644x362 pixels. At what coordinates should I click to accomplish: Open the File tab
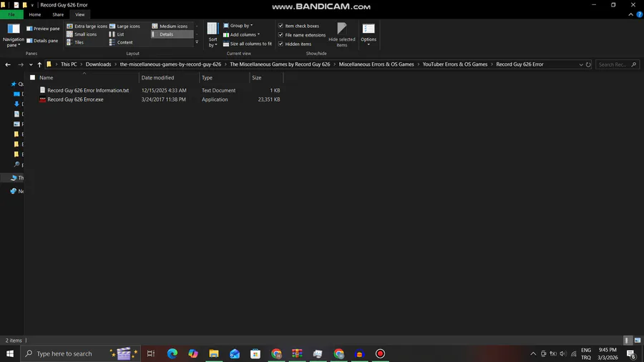click(x=11, y=14)
